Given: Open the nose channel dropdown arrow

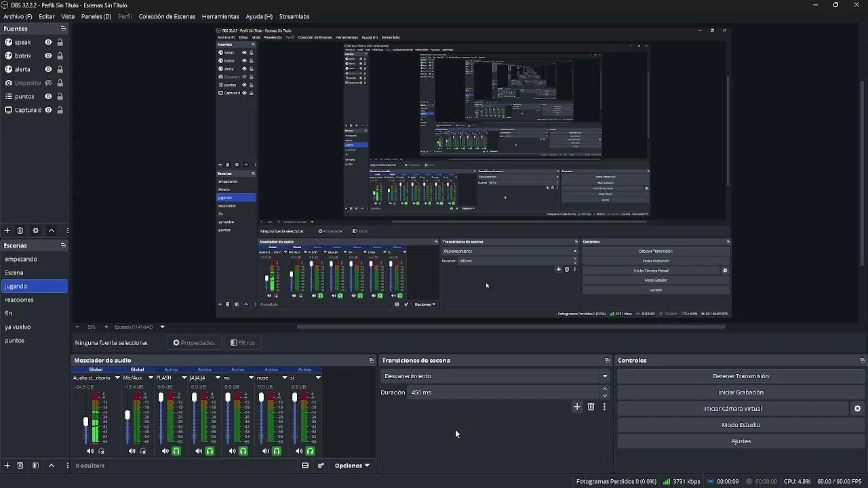Looking at the screenshot, I should (x=284, y=378).
